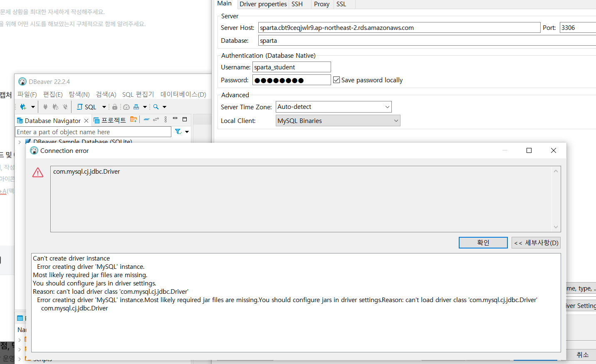Open the dashboard gauge icon

126,107
